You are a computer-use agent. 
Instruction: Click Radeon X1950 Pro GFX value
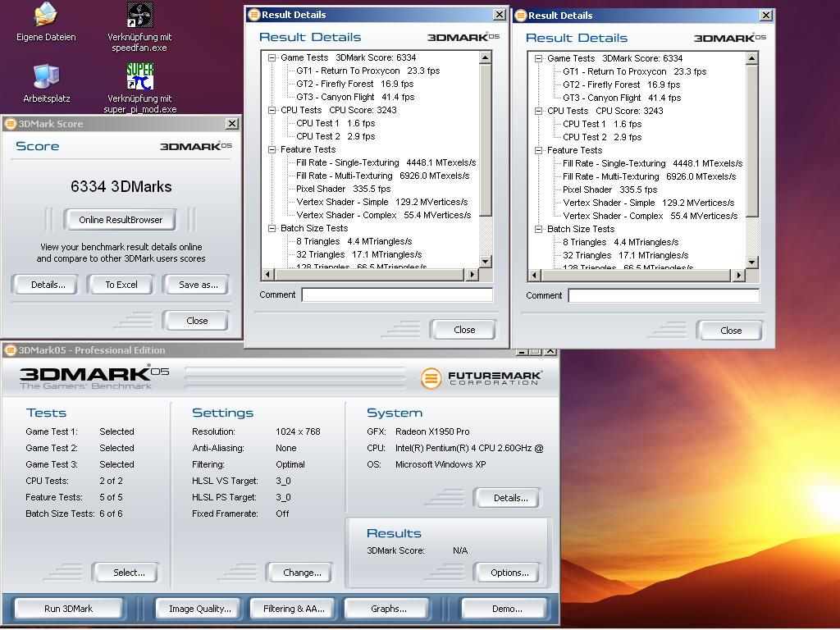(432, 431)
